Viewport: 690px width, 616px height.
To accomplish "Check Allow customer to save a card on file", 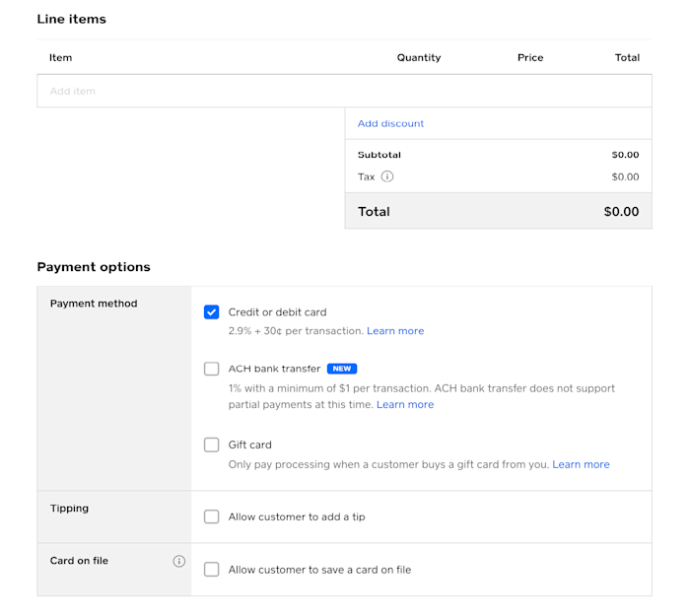I will coord(212,570).
